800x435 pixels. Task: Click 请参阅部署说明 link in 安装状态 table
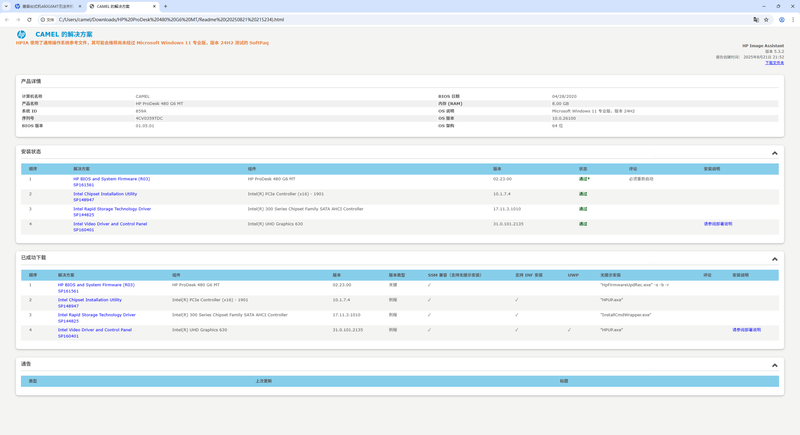[x=717, y=224]
